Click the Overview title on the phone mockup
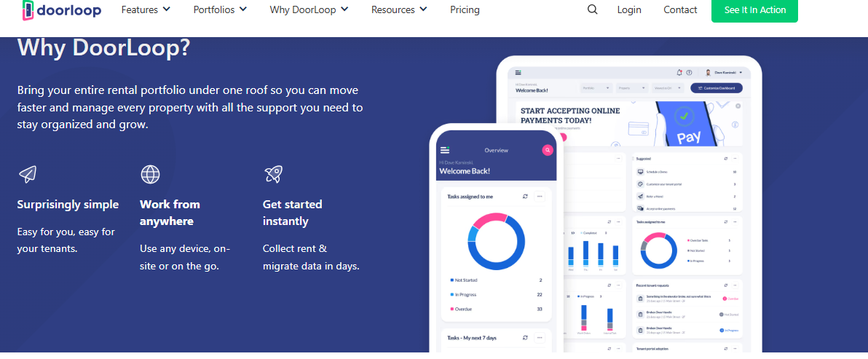868x359 pixels. pos(496,151)
